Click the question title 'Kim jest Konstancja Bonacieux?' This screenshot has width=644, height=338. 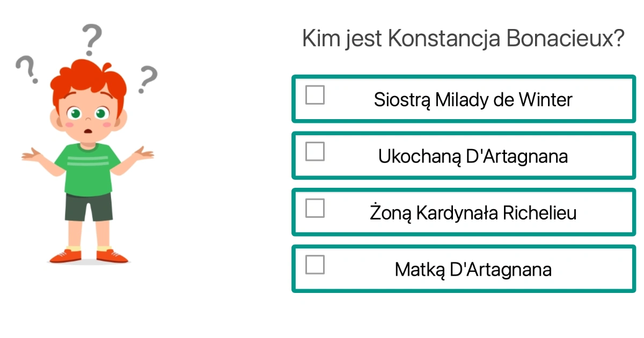[x=464, y=38]
